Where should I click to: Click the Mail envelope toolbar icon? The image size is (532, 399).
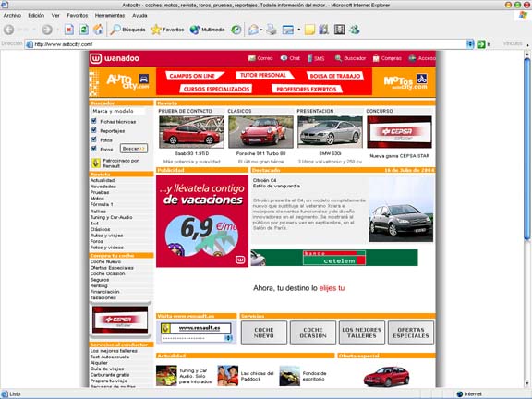253,30
